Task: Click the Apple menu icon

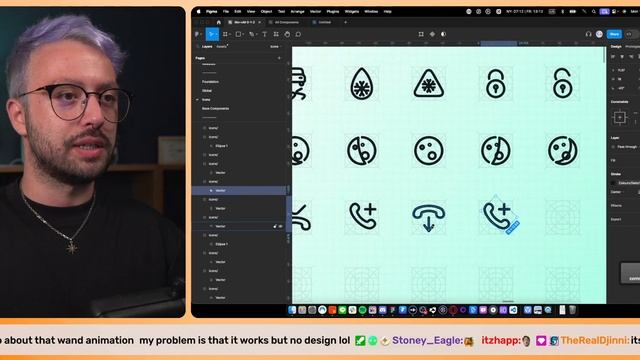Action: click(x=199, y=11)
